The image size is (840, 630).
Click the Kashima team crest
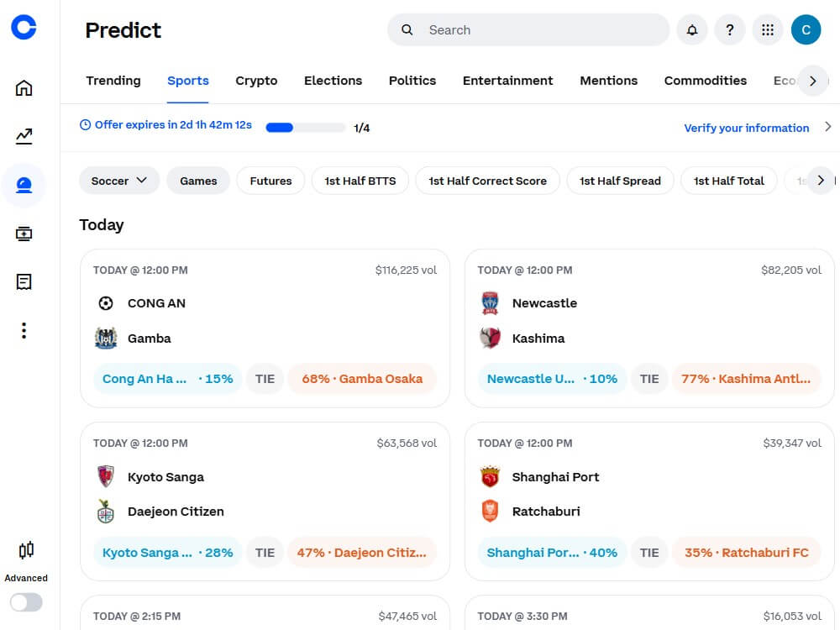point(490,338)
